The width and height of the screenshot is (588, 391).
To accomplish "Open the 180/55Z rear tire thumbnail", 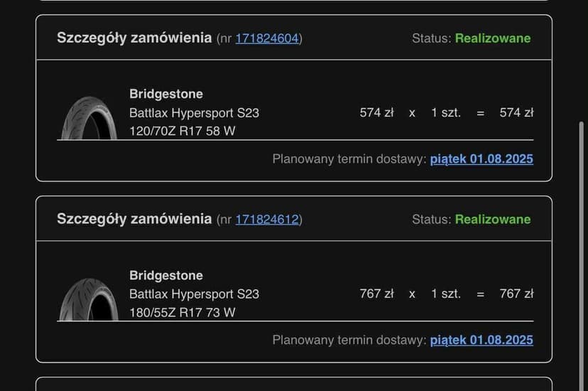I will 88,300.
